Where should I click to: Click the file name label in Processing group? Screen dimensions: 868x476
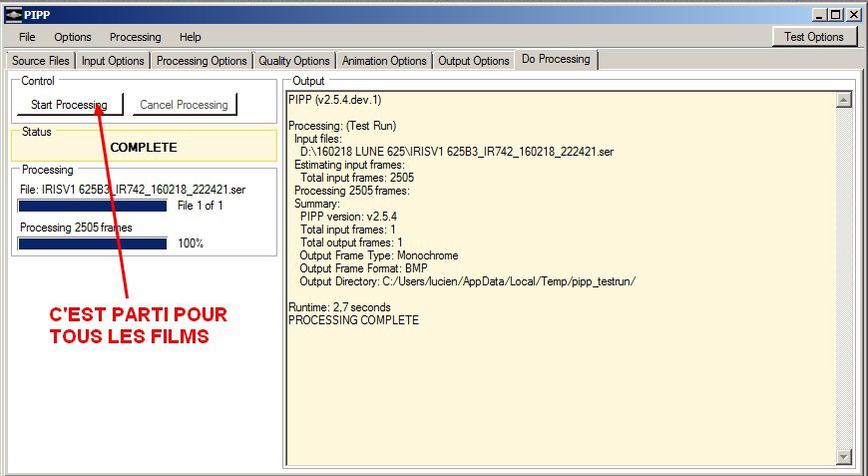[x=133, y=190]
